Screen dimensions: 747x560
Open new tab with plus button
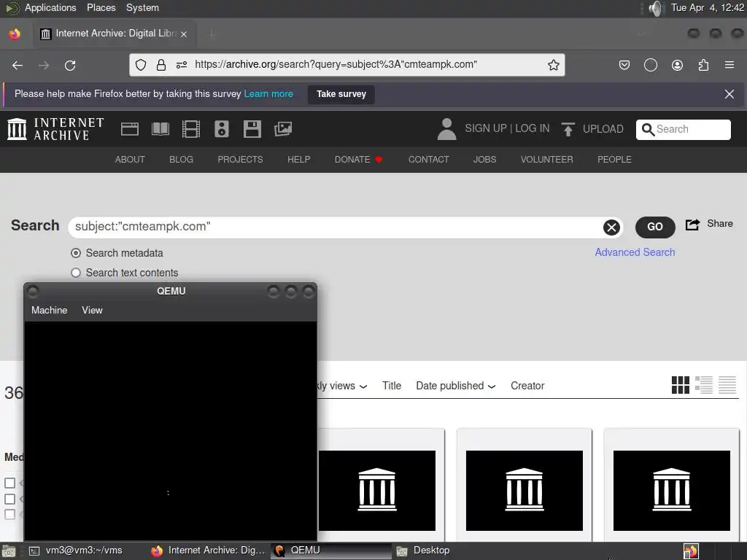click(212, 34)
